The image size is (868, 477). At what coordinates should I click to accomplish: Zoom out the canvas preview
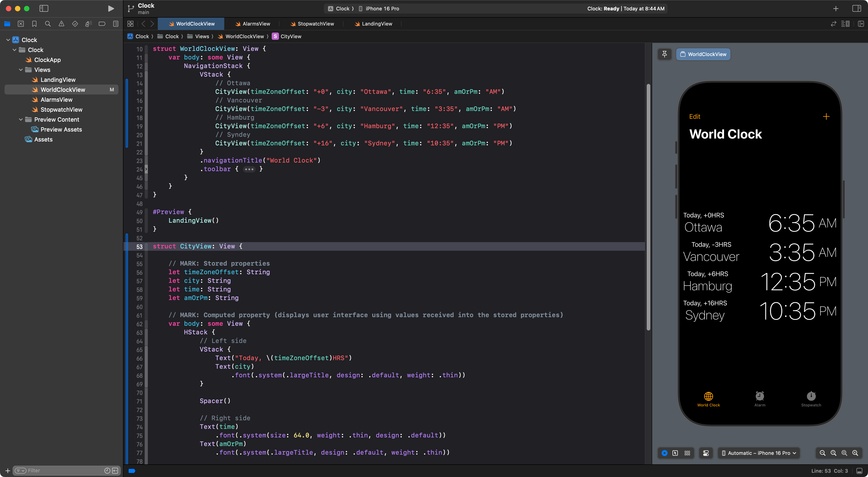click(x=823, y=453)
